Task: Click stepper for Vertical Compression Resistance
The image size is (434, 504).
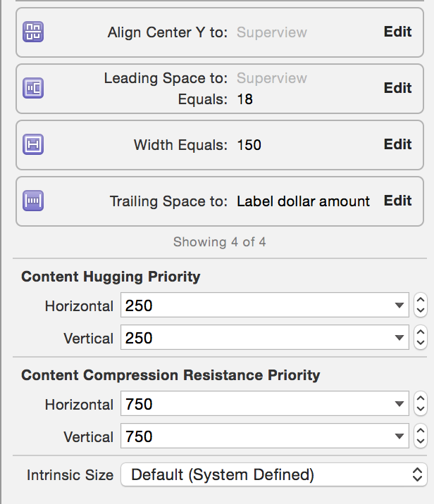Action: tap(421, 436)
